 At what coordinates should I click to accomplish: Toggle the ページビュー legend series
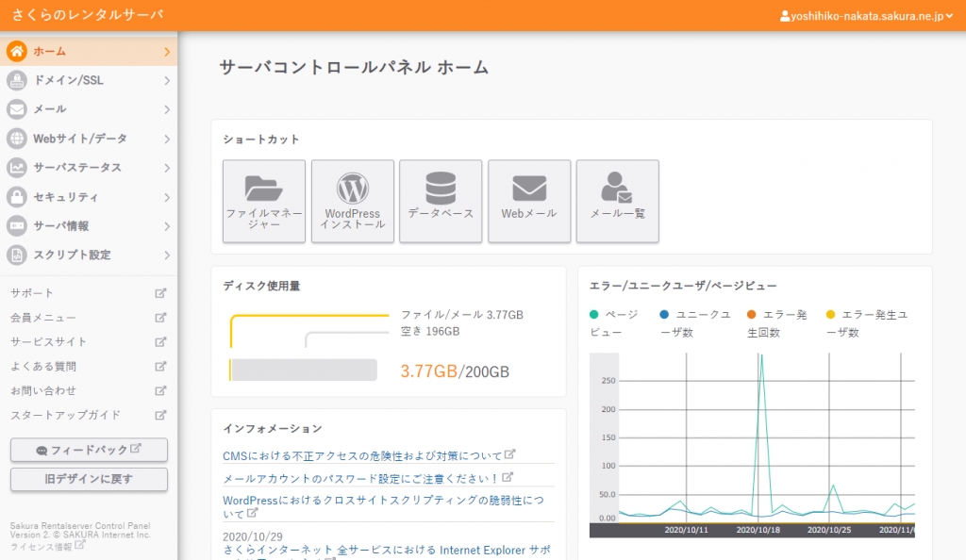pyautogui.click(x=614, y=323)
